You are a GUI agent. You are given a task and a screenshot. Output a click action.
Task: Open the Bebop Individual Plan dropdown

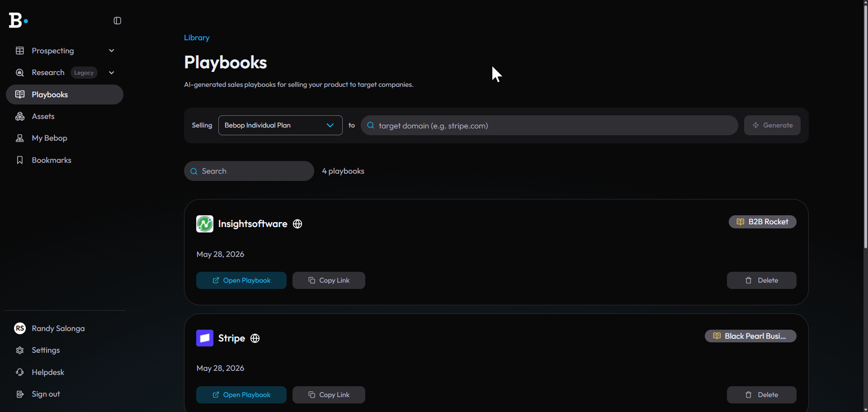[280, 125]
